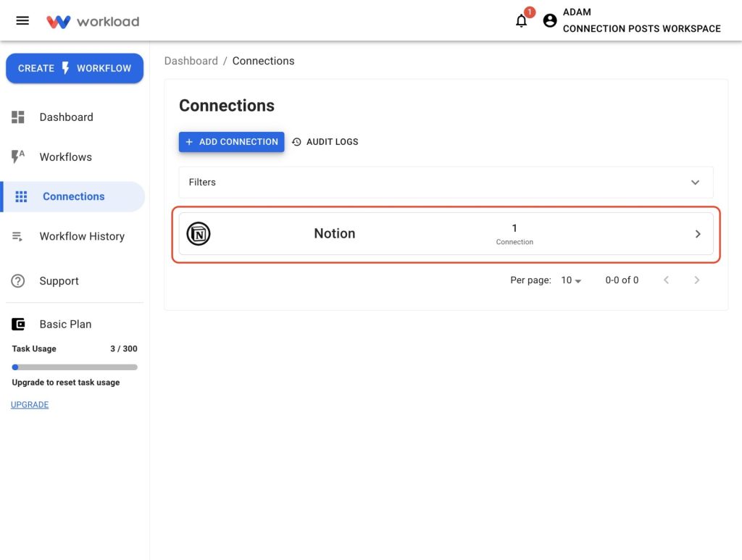Image resolution: width=742 pixels, height=560 pixels.
Task: Open the Notion connection row
Action: point(446,234)
